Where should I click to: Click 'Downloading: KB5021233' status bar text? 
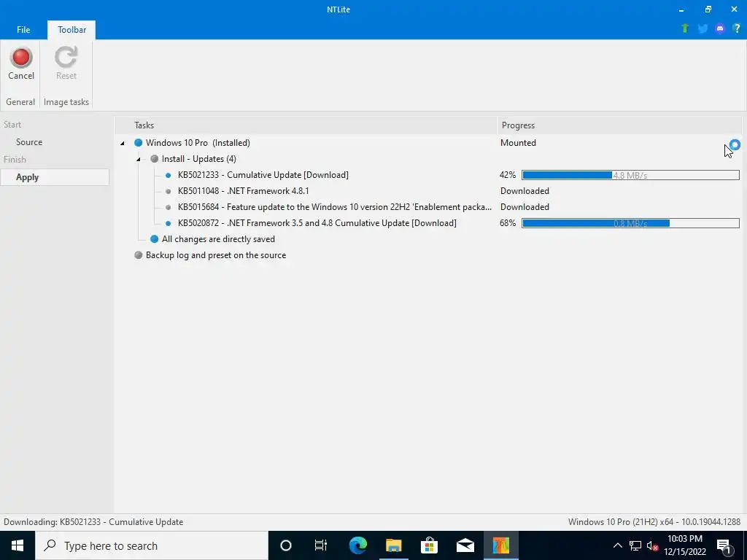[x=93, y=522]
